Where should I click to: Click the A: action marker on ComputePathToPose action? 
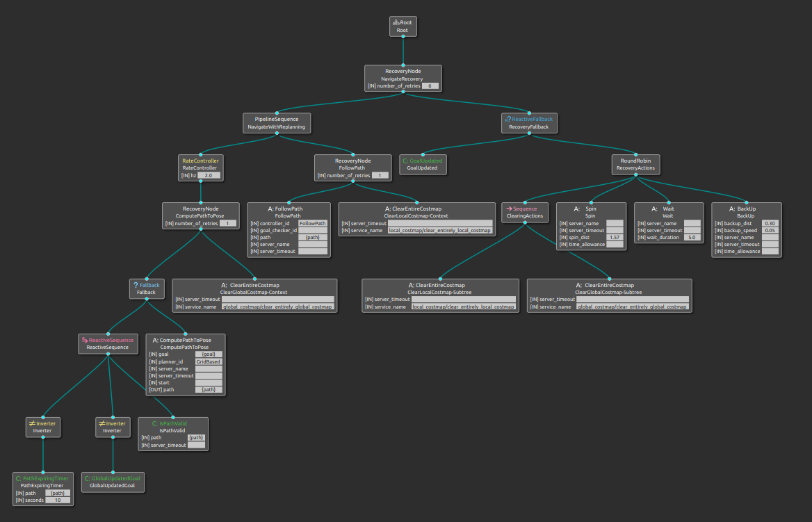tap(155, 340)
